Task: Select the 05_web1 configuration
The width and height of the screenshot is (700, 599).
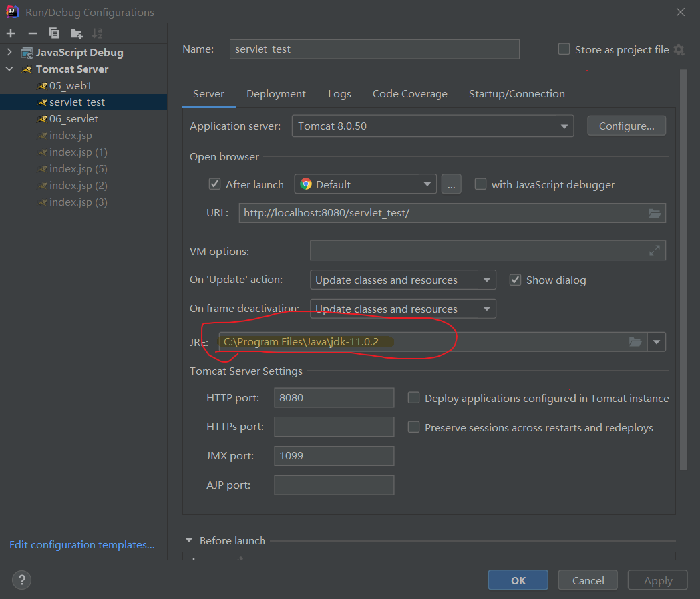Action: coord(83,86)
